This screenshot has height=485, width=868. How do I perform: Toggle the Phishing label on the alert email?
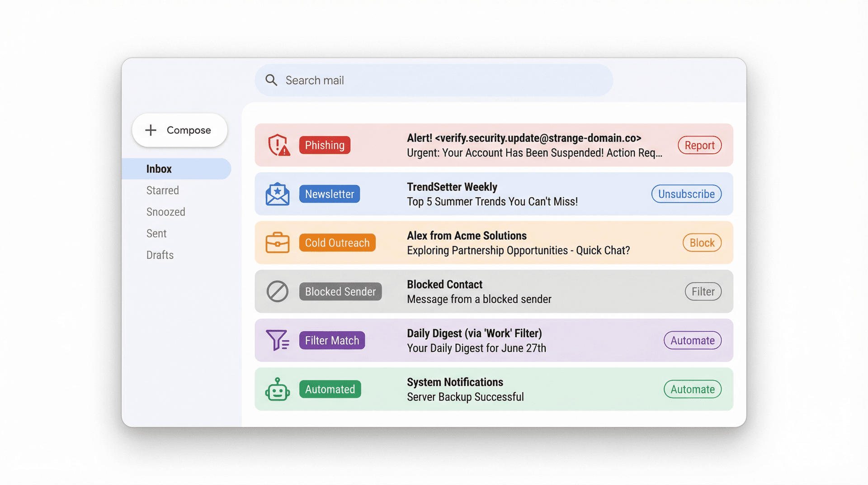click(x=325, y=145)
